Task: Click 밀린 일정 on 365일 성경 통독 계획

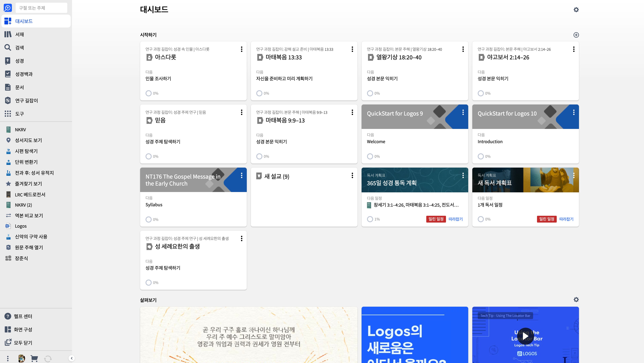Action: [436, 219]
